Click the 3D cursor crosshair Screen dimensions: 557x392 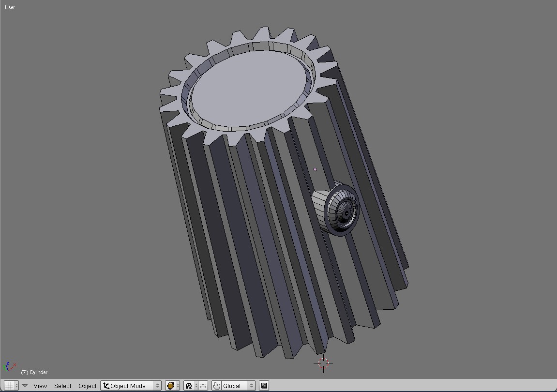click(323, 363)
